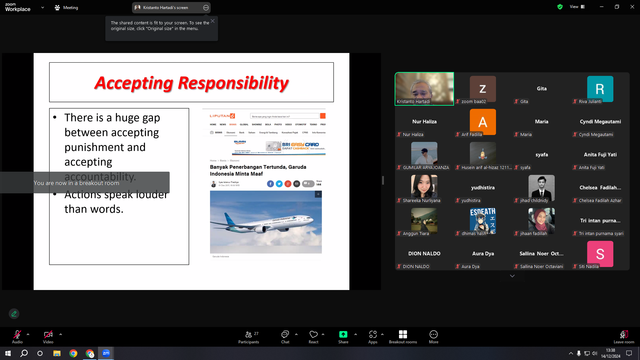
Task: Click the green encryption shield icon
Action: [560, 7]
